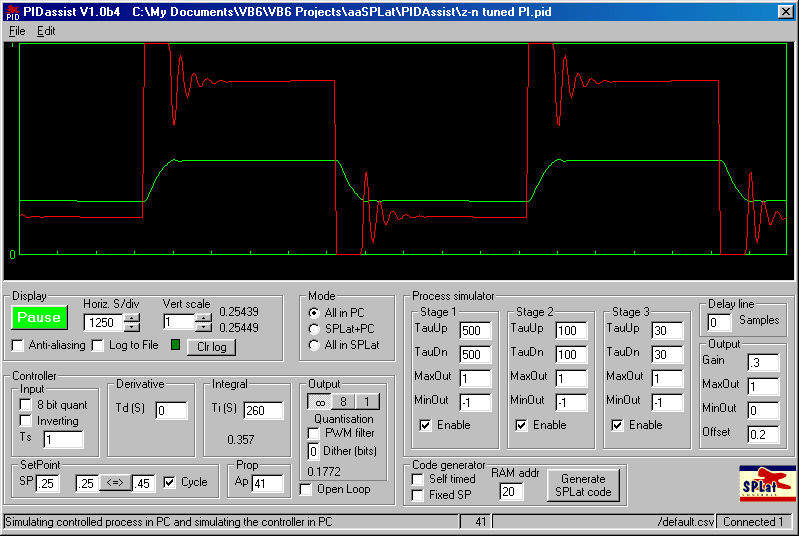Select 1-bit output quantisation button
Image resolution: width=799 pixels, height=536 pixels.
pyautogui.click(x=366, y=402)
